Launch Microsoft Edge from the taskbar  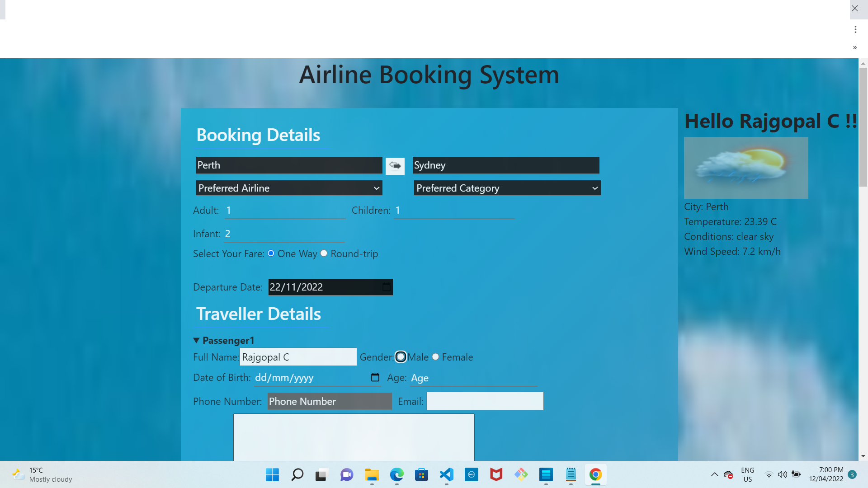pos(396,475)
